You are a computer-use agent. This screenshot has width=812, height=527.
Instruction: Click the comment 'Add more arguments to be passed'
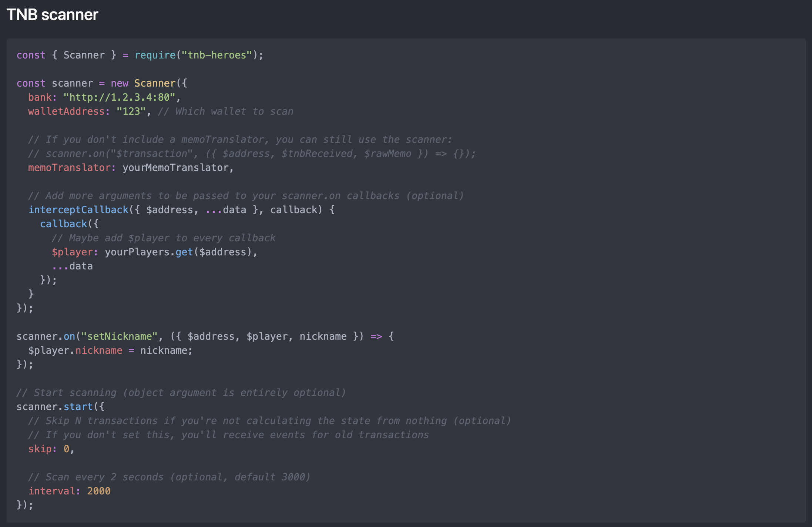pos(246,196)
